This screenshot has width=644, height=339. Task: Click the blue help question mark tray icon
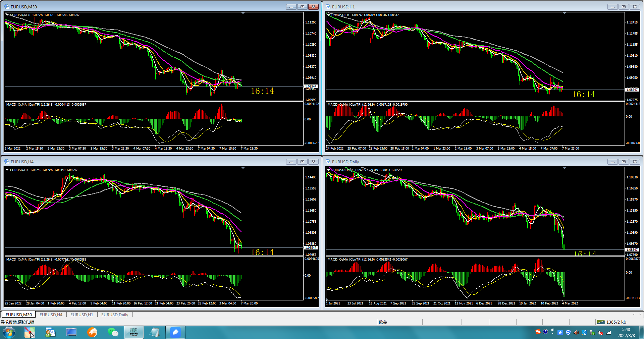tap(545, 332)
